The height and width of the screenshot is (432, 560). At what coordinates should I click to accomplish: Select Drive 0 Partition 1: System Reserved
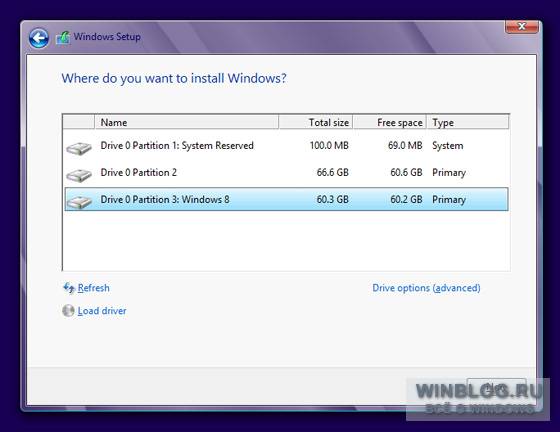(286, 146)
